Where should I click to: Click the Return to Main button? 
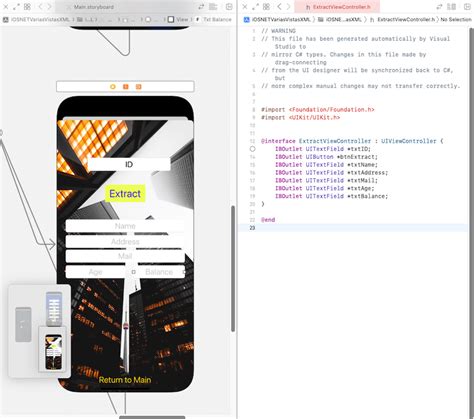(125, 380)
